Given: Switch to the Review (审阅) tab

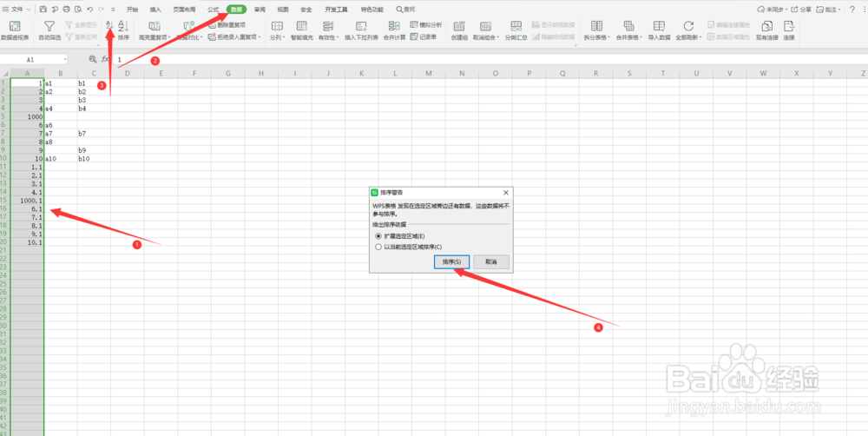Looking at the screenshot, I should [x=260, y=10].
